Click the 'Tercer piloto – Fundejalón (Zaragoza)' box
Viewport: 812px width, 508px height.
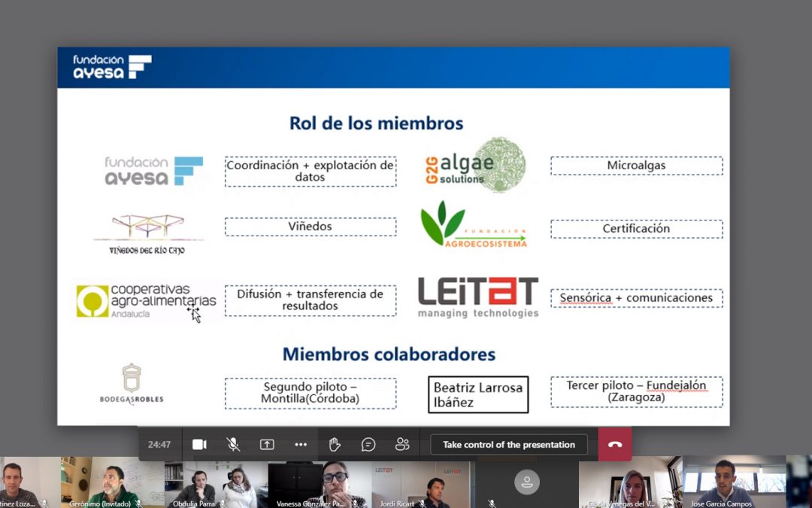pos(637,392)
